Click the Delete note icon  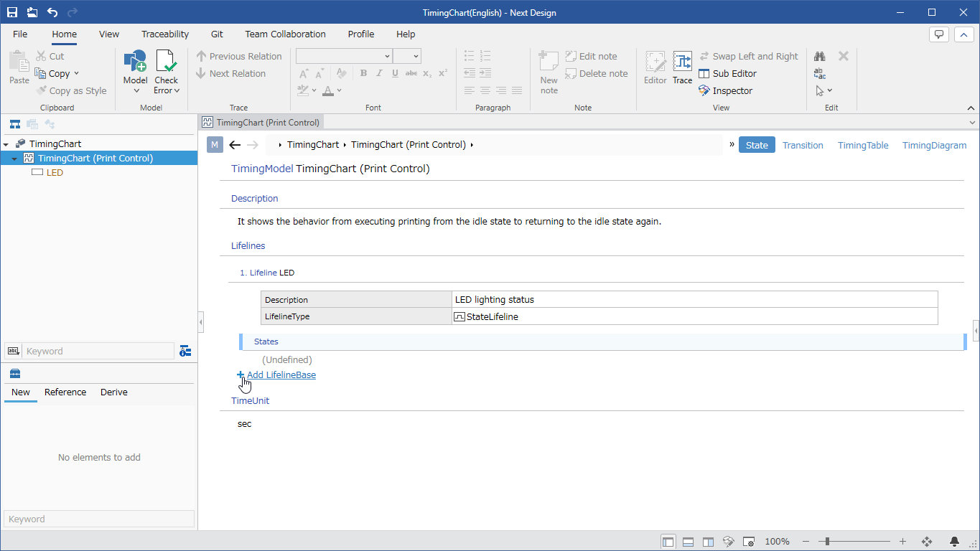(x=571, y=73)
